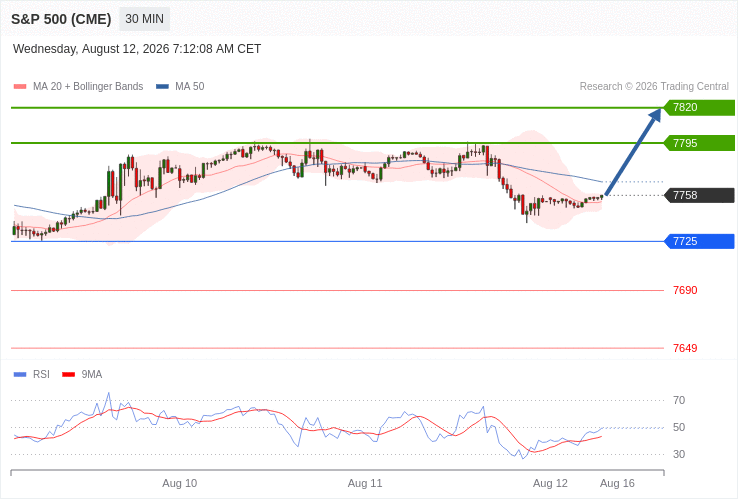Click the Aug 11 date axis label
738x500 pixels.
365,484
